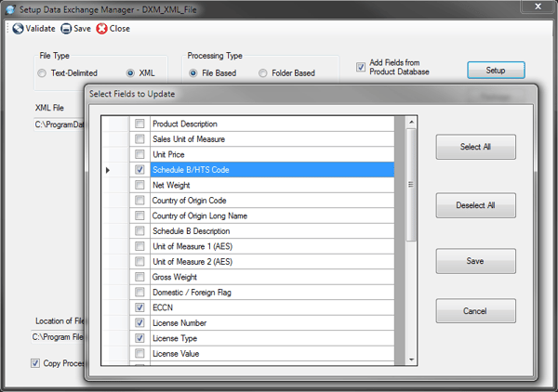
Task: Check the Domestic / Foreign Flag checkbox
Action: click(x=139, y=292)
